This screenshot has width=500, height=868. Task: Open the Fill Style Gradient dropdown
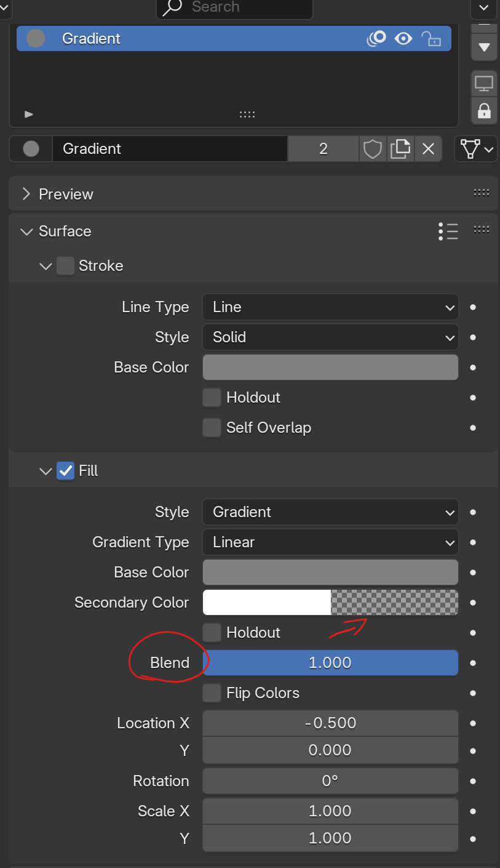click(330, 512)
